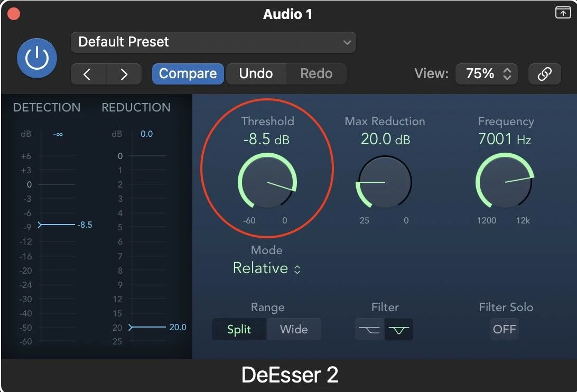Screen dimensions: 577x392
Task: Click the Compare button
Action: (188, 73)
